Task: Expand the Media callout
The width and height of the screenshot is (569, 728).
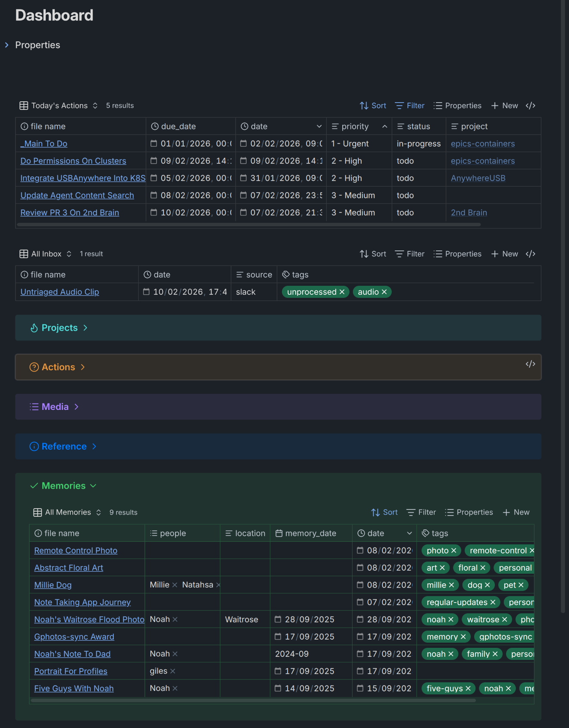Action: click(x=76, y=406)
